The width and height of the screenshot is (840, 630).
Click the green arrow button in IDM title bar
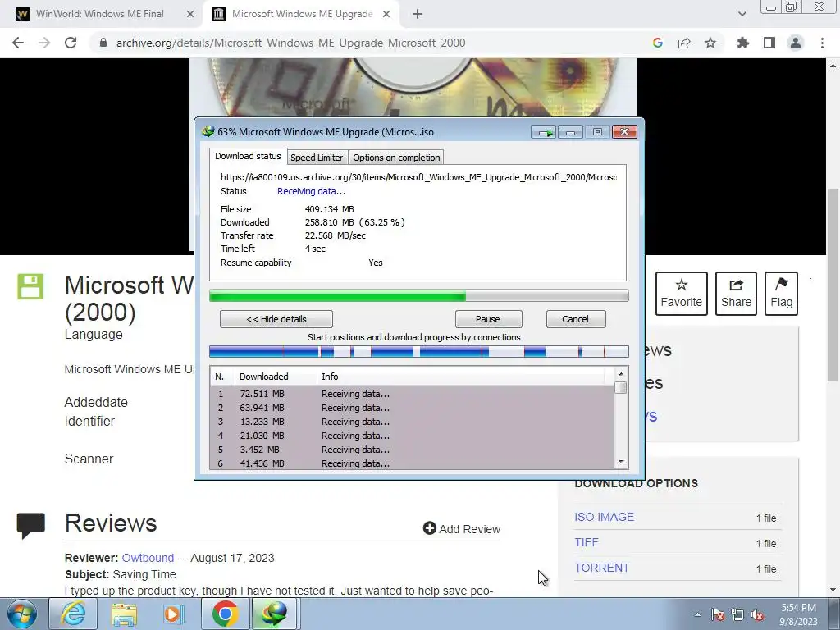click(x=544, y=132)
